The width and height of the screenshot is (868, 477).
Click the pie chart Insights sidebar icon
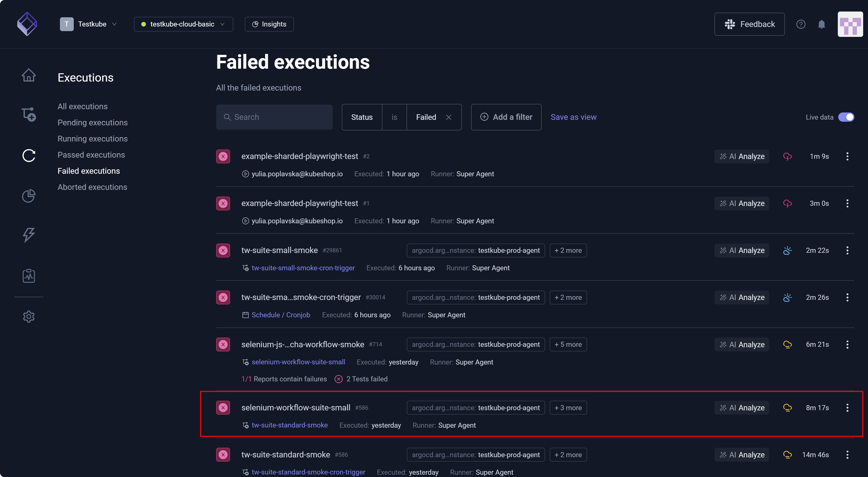click(x=29, y=196)
